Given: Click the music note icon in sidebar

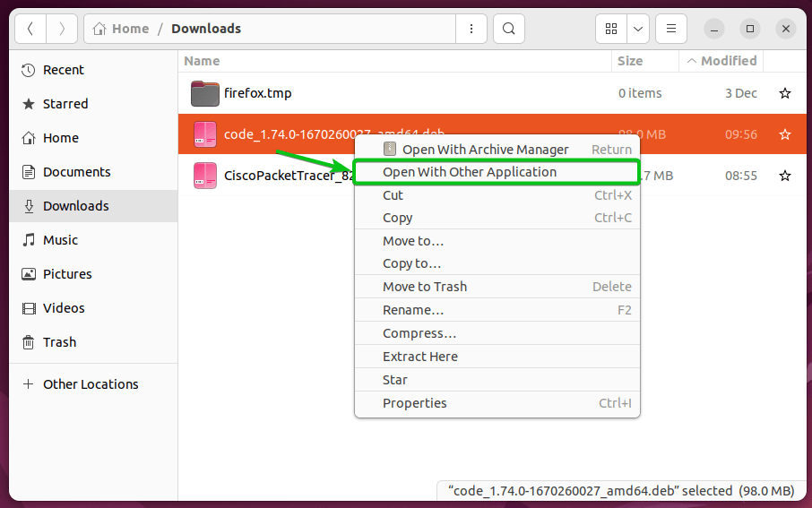Looking at the screenshot, I should point(29,240).
